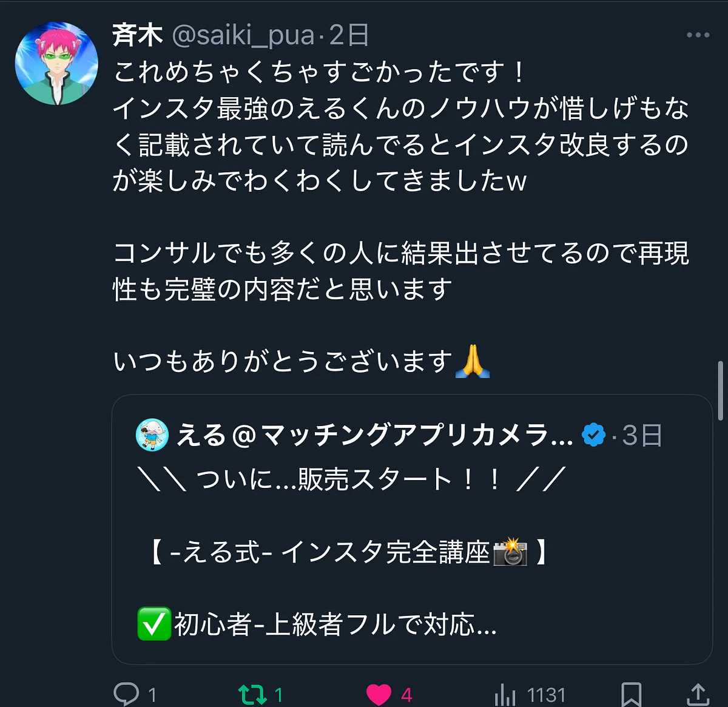Click the 2日 post timestamp
This screenshot has width=728, height=707.
click(349, 36)
